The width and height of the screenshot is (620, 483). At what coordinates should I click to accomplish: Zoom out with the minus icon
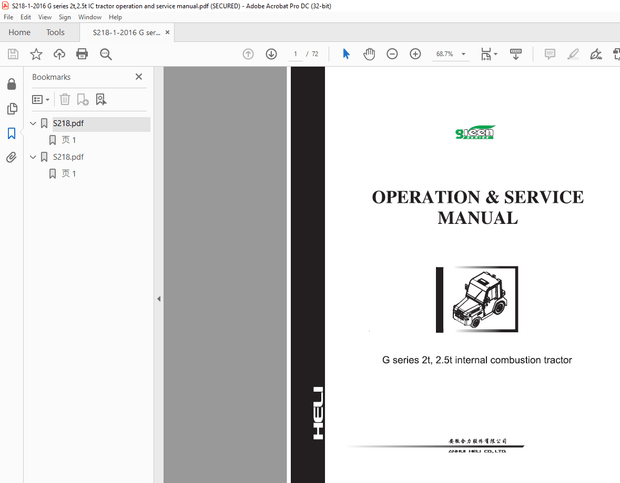(392, 54)
